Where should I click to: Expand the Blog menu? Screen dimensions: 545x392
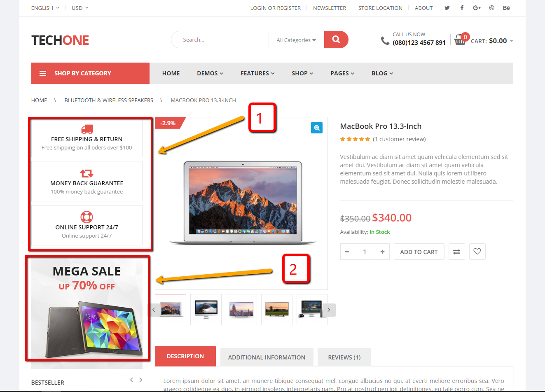tap(382, 73)
